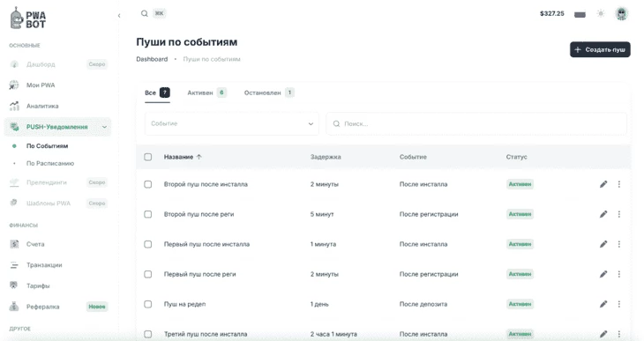Open the Транзакции page link

pyautogui.click(x=44, y=265)
